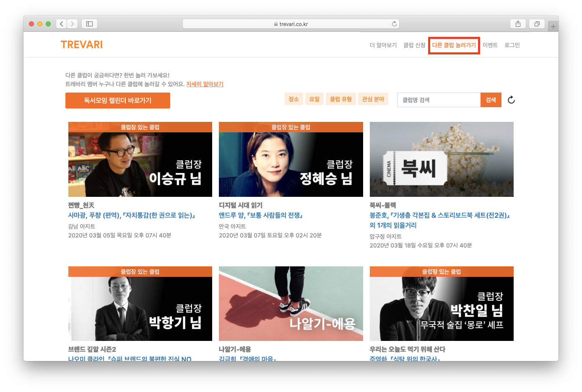Click the 우리는 오늘도 먹기 위해 산다 title
582x392 pixels.
(408, 349)
